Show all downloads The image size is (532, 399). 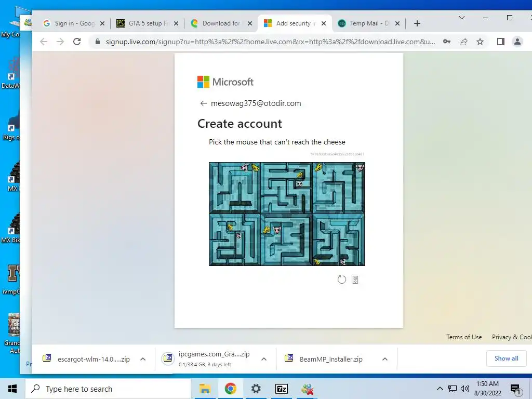(506, 358)
